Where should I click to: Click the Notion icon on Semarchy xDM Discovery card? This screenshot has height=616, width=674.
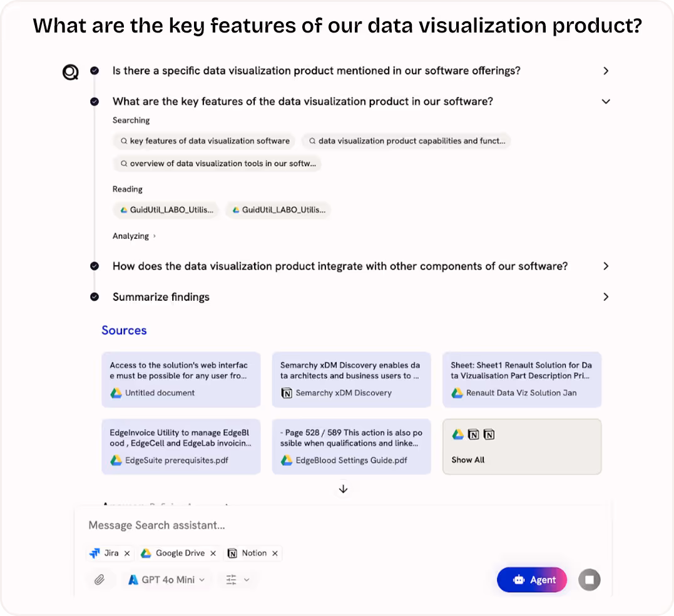287,393
